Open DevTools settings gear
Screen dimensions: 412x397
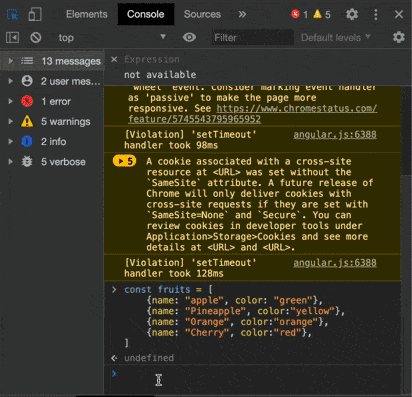pyautogui.click(x=352, y=14)
